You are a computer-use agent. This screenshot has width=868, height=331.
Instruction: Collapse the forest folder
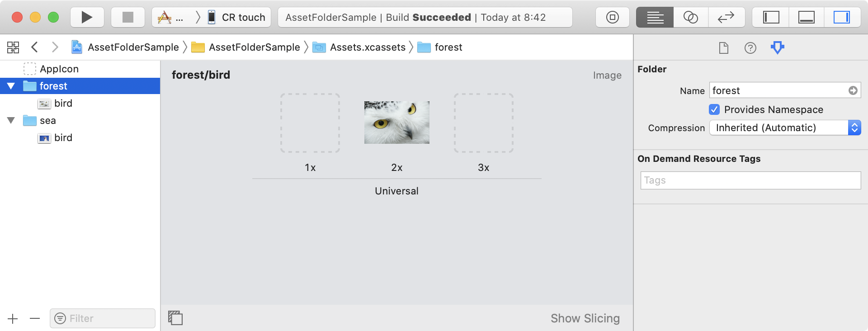point(11,86)
